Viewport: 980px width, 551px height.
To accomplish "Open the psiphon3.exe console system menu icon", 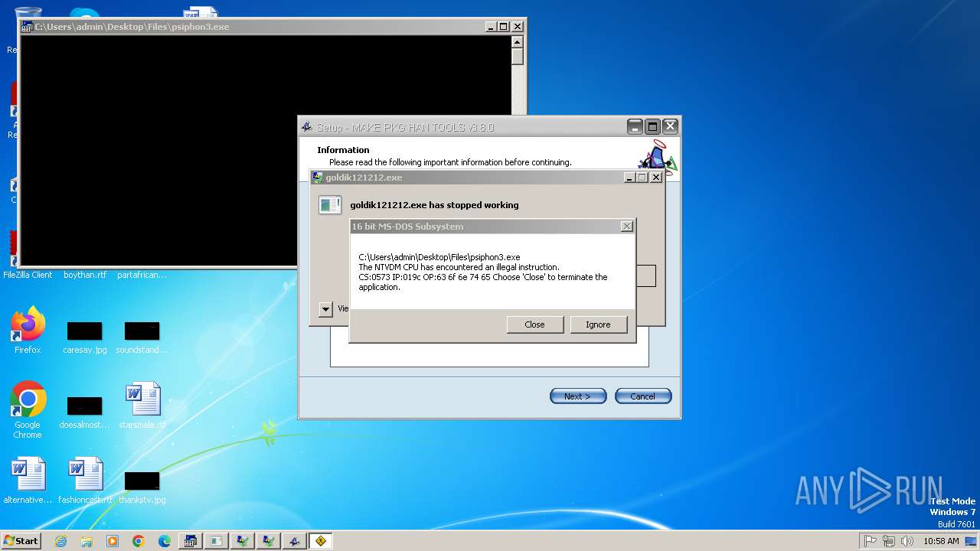I will pos(27,27).
